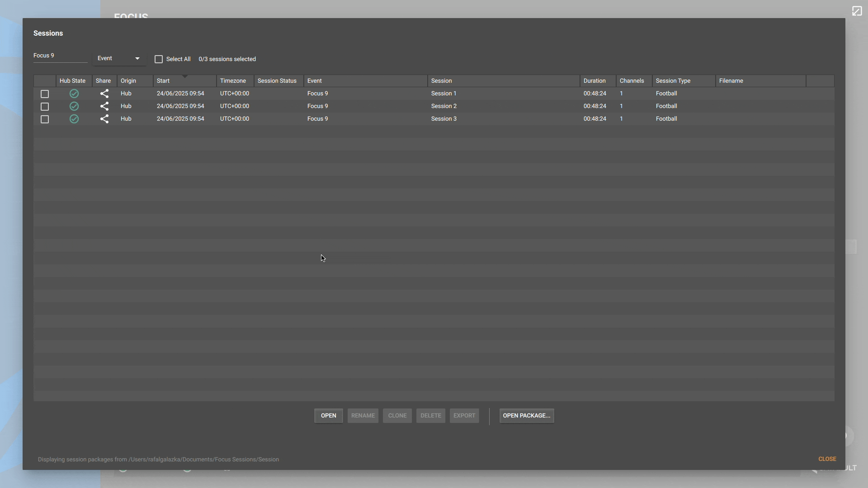868x488 pixels.
Task: Click duration 00:48:24 in Session 1 row
Action: point(595,94)
